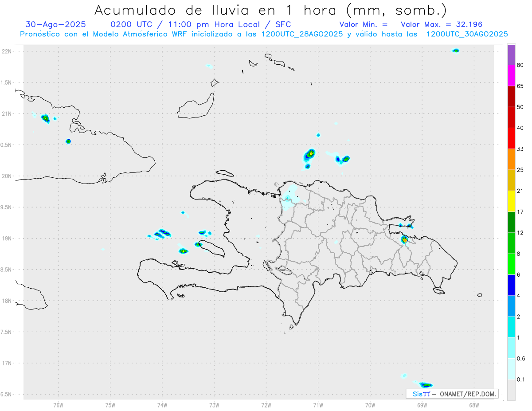This screenshot has height=411, width=532.
Task: Click the '22N' latitude label
Action: pos(8,51)
